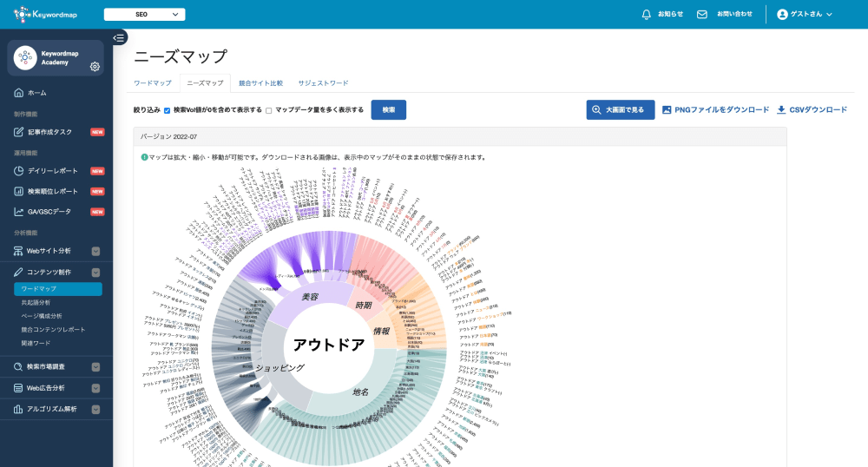The image size is (868, 467).
Task: Open GA/GSCデータ in the sidebar
Action: [x=49, y=212]
